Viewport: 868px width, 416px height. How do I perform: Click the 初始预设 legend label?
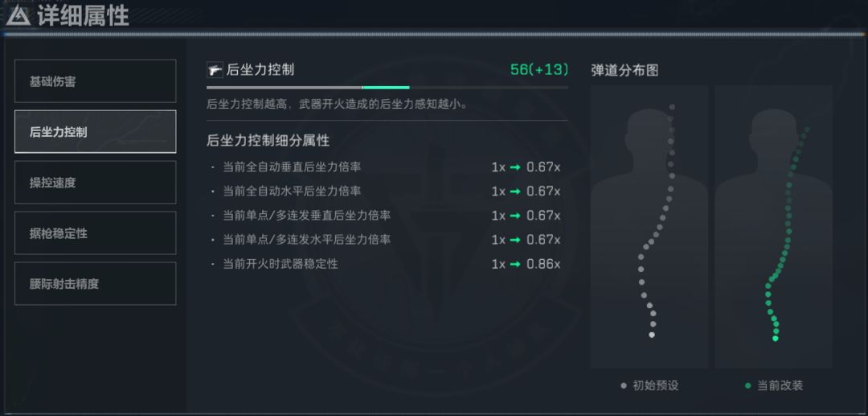(x=656, y=385)
